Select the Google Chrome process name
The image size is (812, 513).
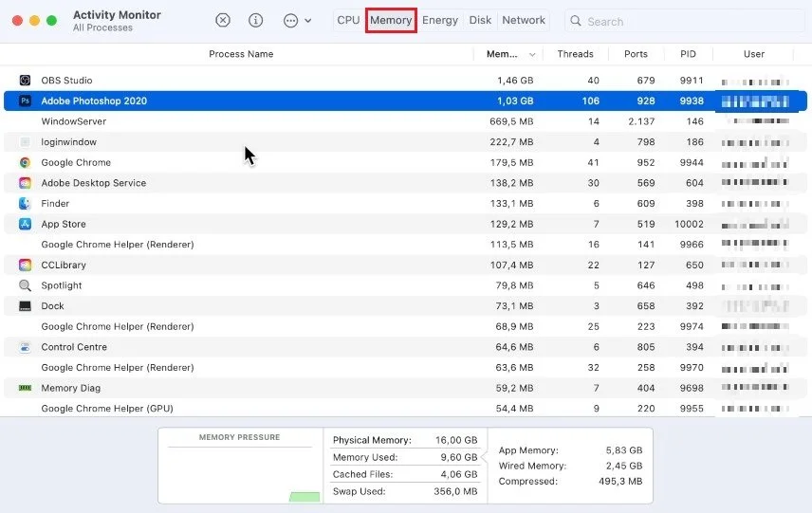point(76,162)
